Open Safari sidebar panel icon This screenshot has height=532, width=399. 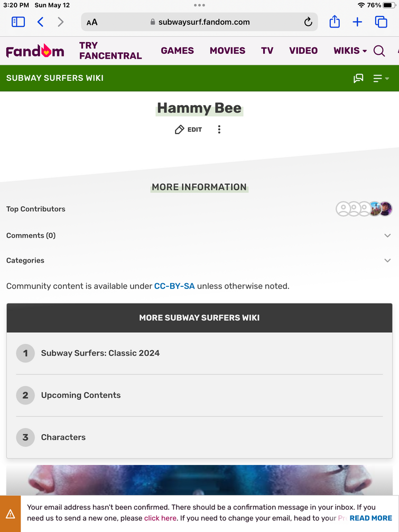click(x=18, y=22)
